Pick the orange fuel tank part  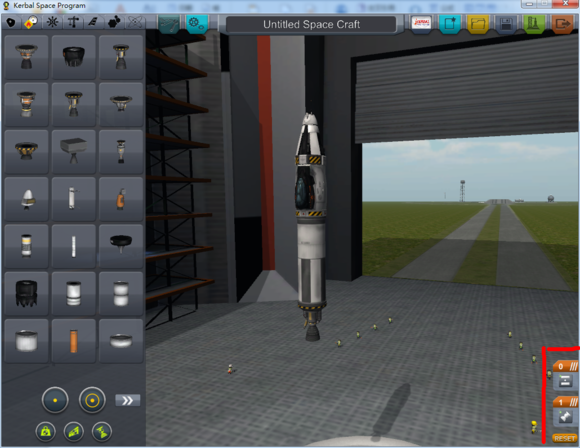coord(74,341)
